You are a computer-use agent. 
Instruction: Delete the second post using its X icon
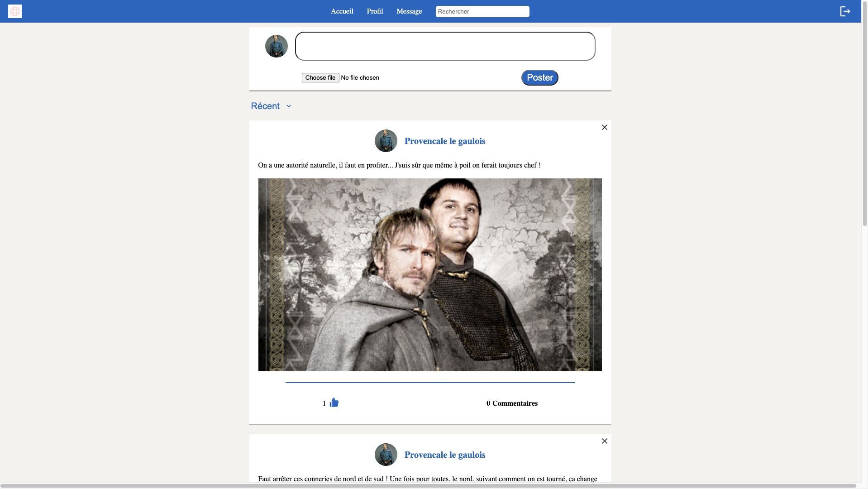click(604, 441)
